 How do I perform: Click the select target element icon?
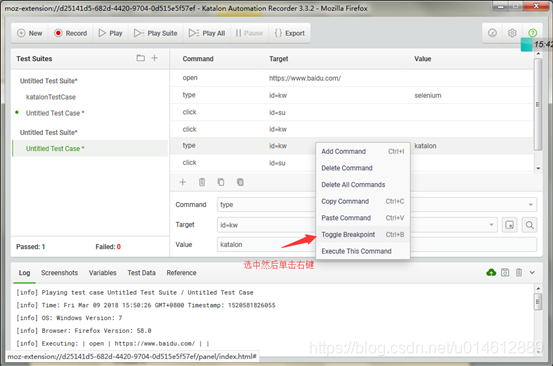point(510,225)
